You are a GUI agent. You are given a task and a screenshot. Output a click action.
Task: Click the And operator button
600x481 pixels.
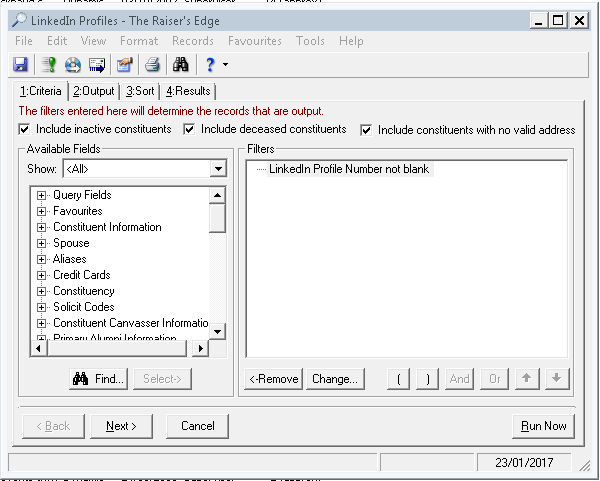[x=460, y=379]
